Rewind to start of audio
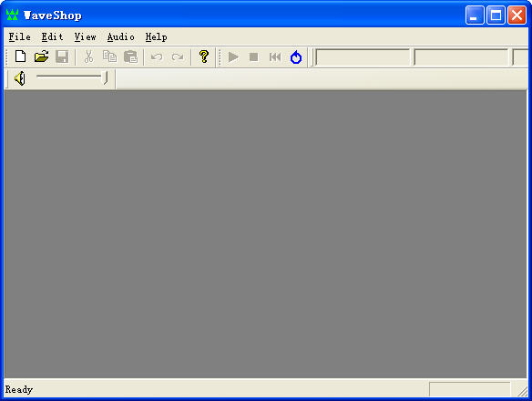This screenshot has width=532, height=401. pos(275,57)
